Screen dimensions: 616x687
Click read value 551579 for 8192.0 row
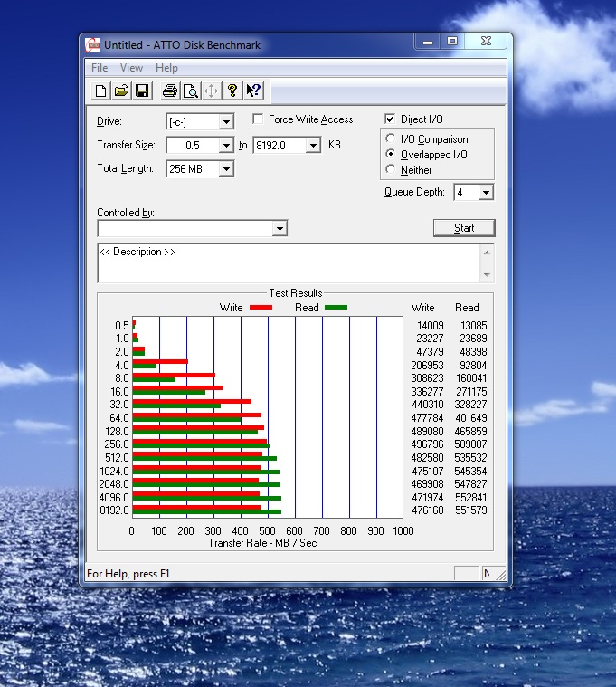click(470, 510)
